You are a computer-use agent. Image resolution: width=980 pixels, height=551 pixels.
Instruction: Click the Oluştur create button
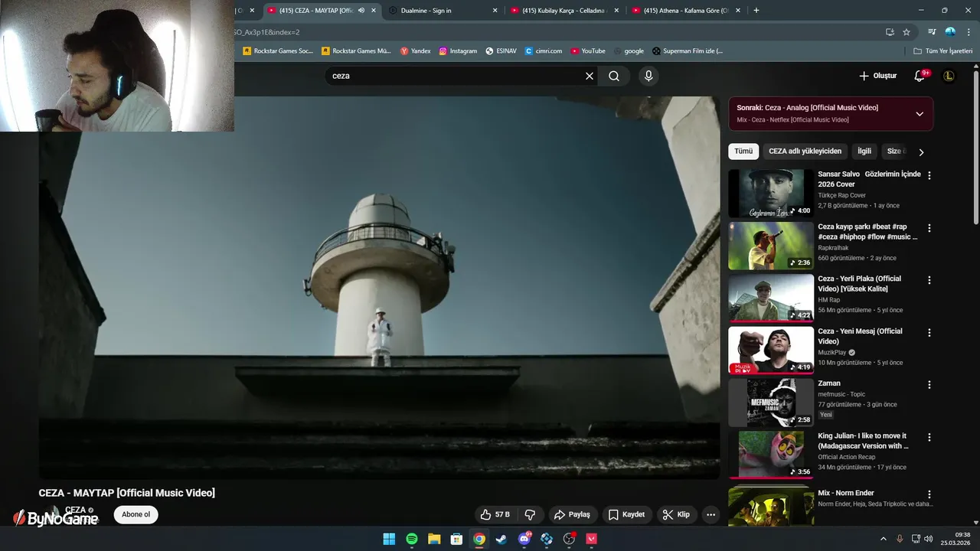pyautogui.click(x=877, y=76)
